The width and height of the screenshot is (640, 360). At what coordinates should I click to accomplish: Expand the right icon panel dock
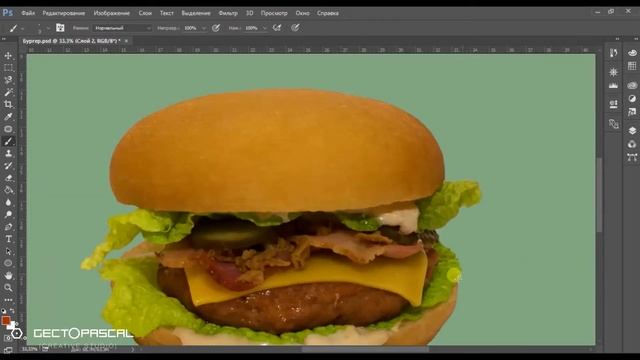636,39
